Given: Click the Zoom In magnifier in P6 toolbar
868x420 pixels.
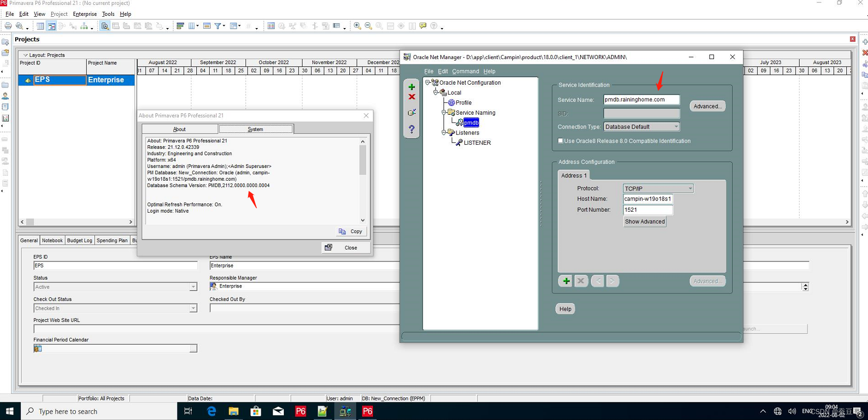Looking at the screenshot, I should [357, 26].
